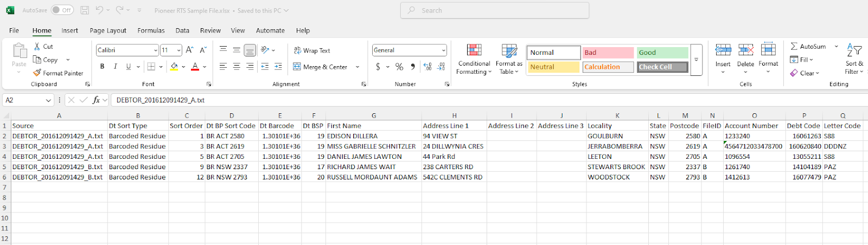Toggle Wrap Text on selected cell
Image resolution: width=868 pixels, height=245 pixels.
tap(312, 50)
